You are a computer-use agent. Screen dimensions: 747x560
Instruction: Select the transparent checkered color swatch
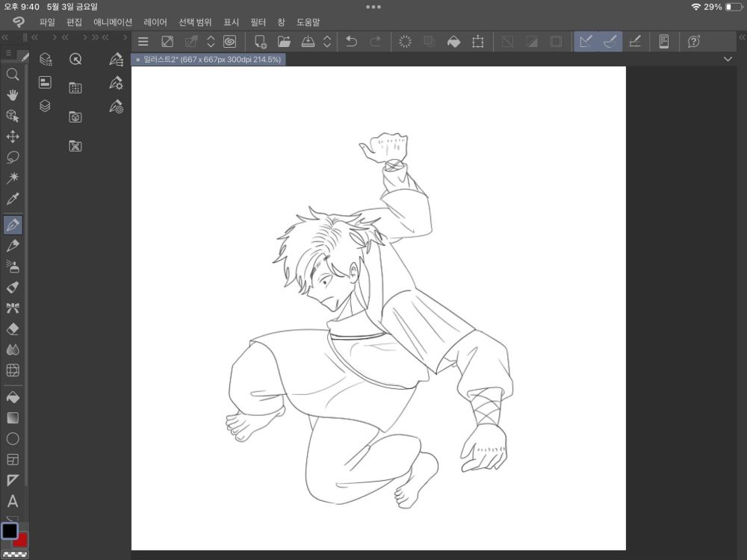15,554
